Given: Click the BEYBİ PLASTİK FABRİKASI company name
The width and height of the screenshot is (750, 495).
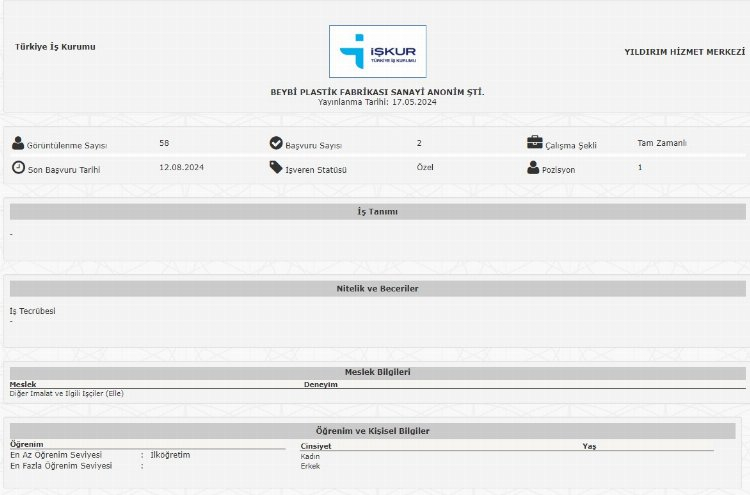Looking at the screenshot, I should click(x=377, y=92).
